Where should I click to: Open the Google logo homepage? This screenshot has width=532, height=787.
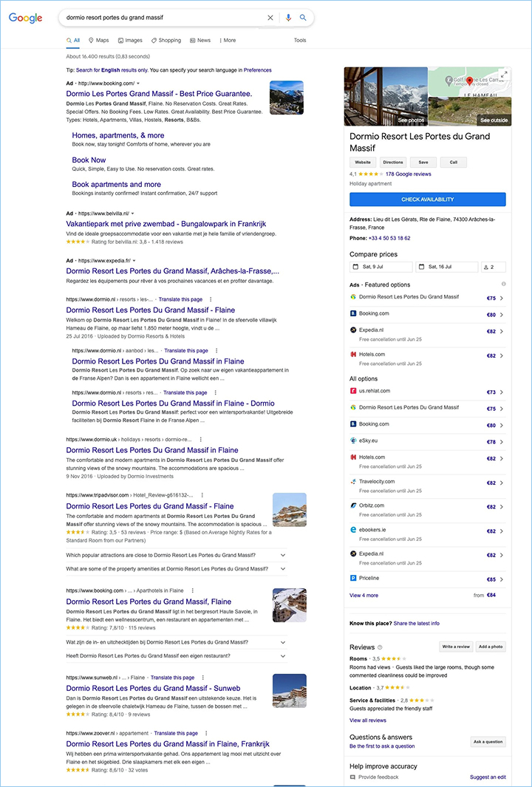pyautogui.click(x=26, y=18)
